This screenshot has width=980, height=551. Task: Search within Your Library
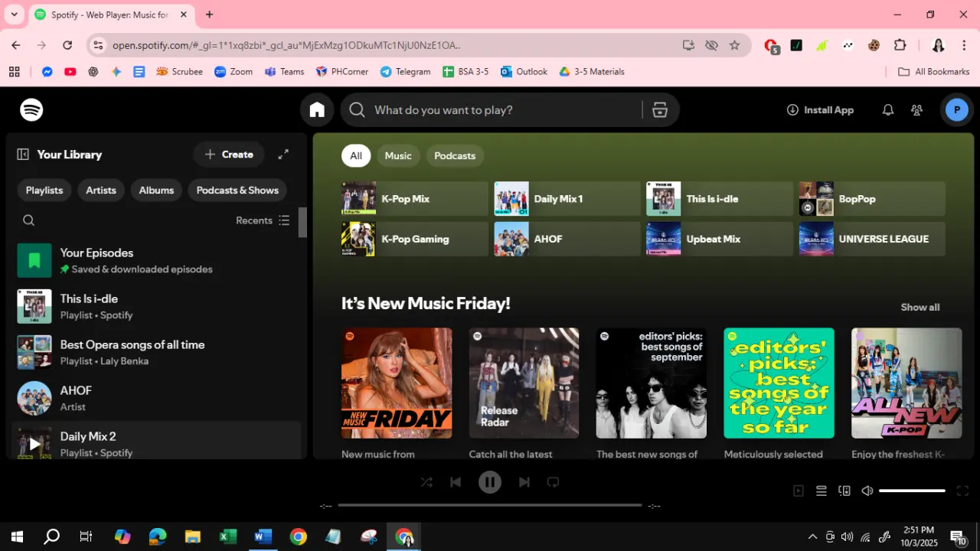point(29,220)
